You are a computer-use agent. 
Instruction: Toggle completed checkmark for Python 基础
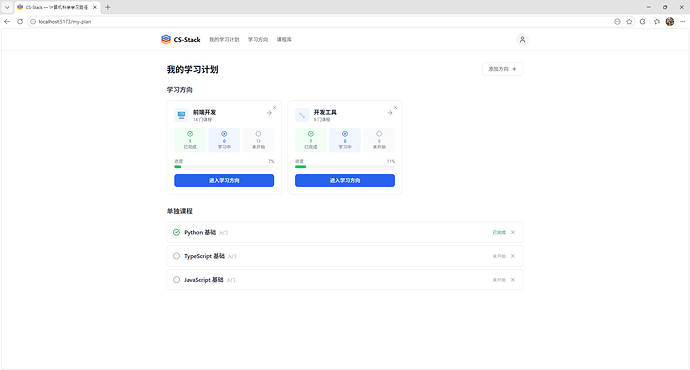(176, 232)
